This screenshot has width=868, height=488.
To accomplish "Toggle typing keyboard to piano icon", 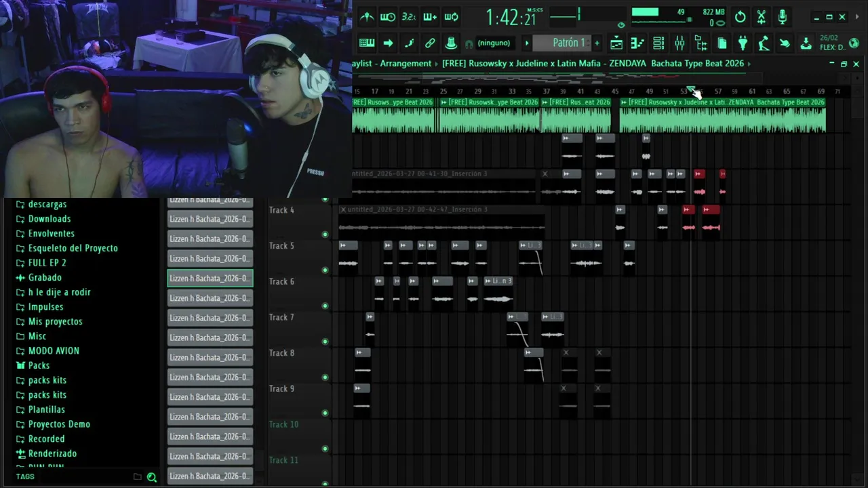I will click(x=367, y=43).
